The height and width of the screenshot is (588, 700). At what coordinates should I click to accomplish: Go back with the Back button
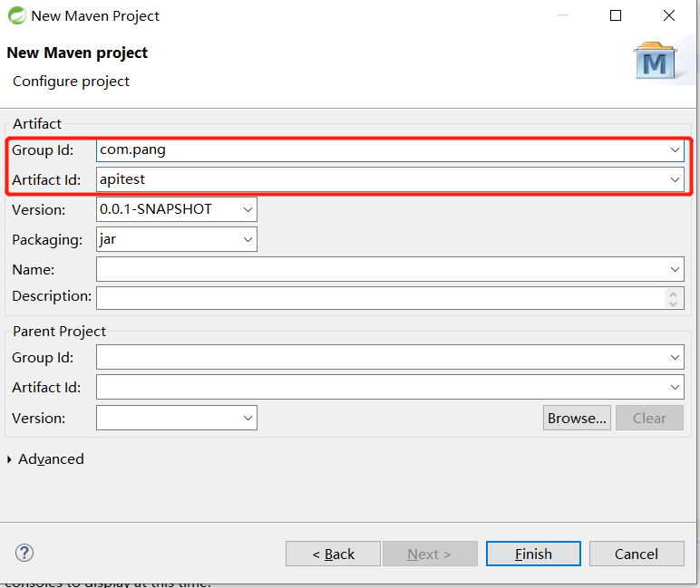[x=333, y=554]
